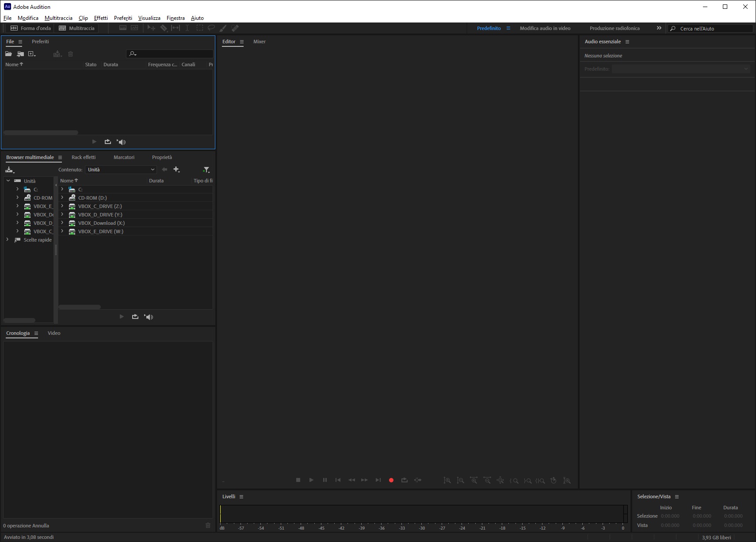This screenshot has height=542, width=756.
Task: Open the Editor panel menu
Action: click(x=242, y=42)
